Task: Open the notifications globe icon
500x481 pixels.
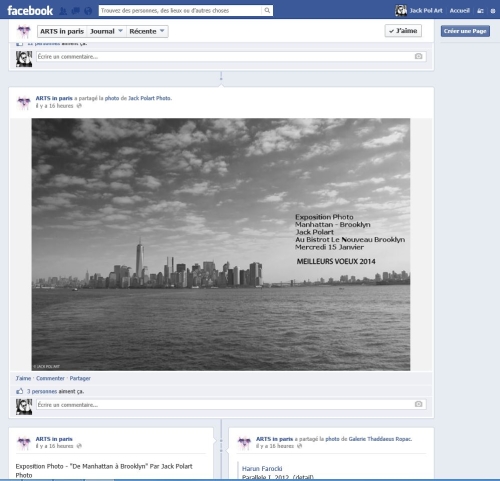Action: tap(88, 11)
